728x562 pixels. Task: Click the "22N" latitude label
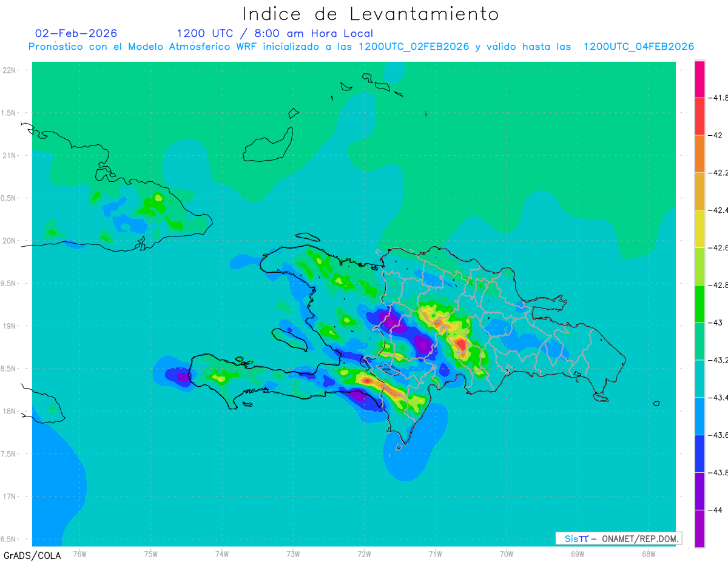point(10,70)
